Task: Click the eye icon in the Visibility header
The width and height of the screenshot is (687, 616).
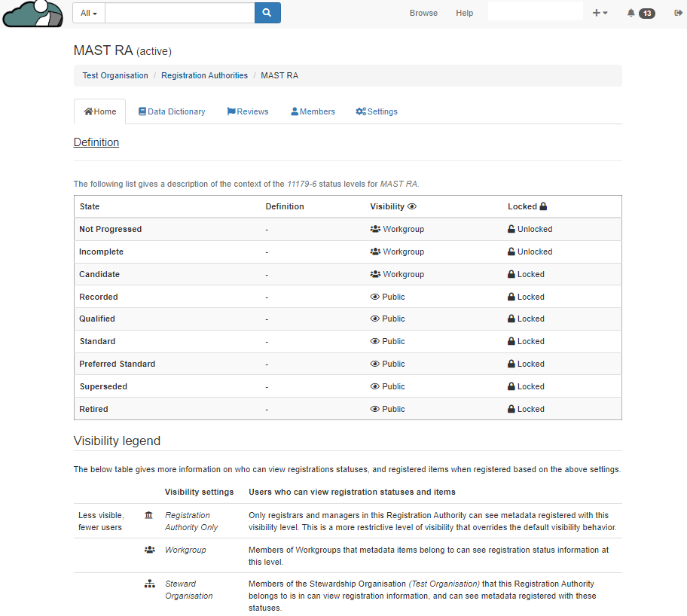Action: tap(412, 206)
